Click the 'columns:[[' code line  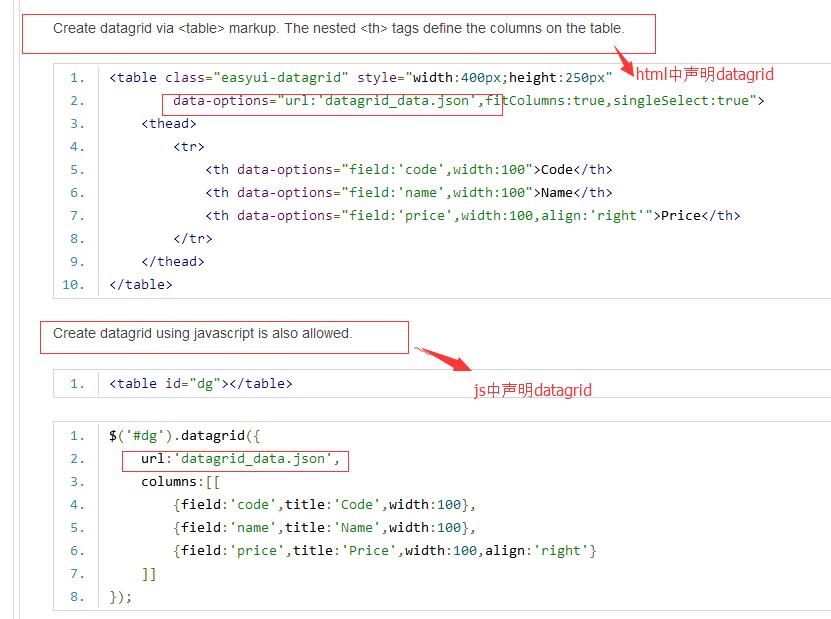181,482
